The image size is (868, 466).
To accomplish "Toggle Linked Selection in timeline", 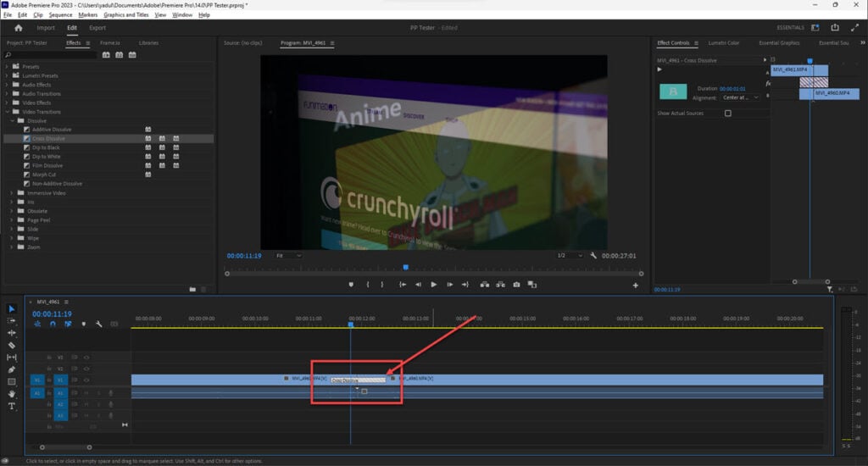I will coord(68,325).
